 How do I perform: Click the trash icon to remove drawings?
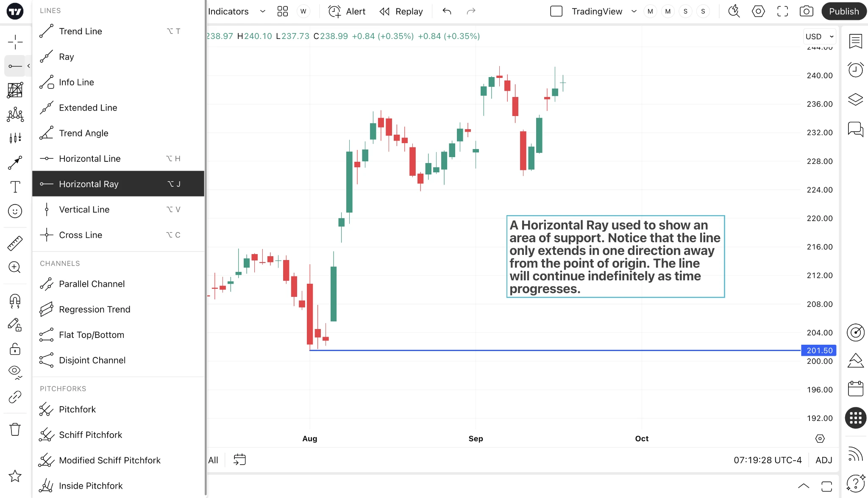click(15, 429)
